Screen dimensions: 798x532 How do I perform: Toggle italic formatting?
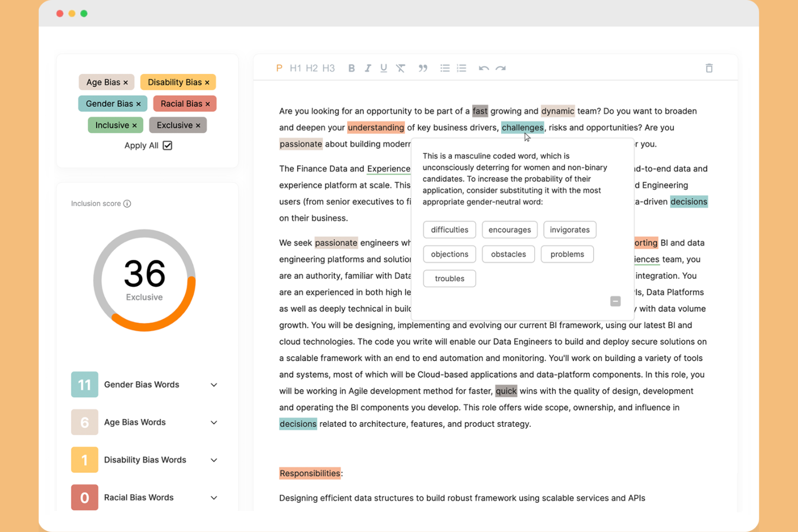[368, 68]
